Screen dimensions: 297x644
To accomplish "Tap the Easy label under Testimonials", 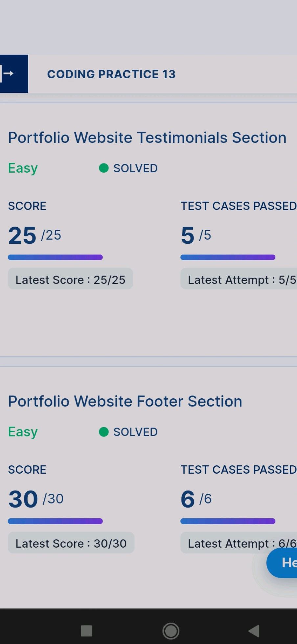I will click(x=23, y=168).
